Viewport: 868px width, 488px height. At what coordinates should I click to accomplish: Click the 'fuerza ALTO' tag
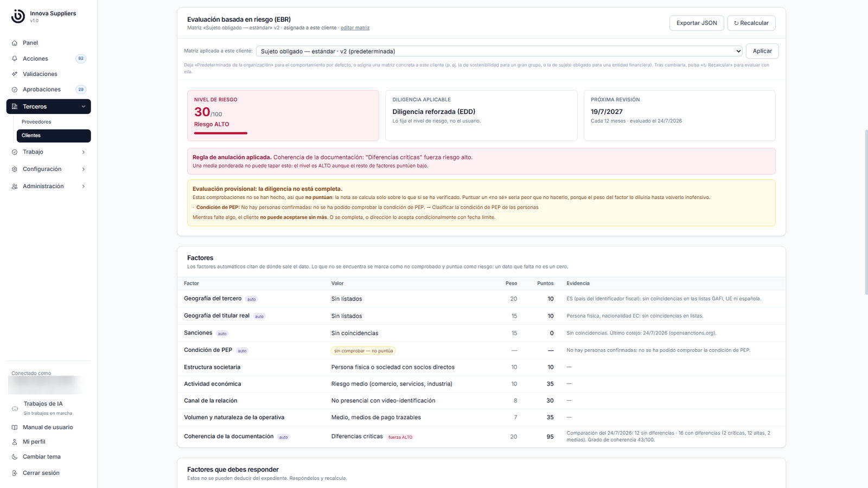tap(400, 437)
